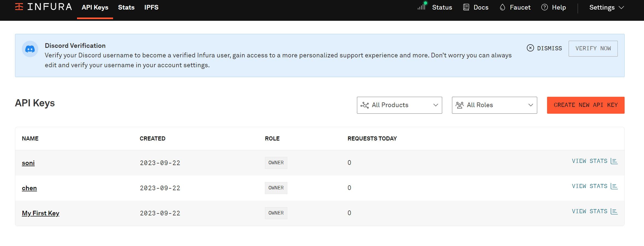The height and width of the screenshot is (246, 644).
Task: Open the Docs link
Action: (x=481, y=7)
